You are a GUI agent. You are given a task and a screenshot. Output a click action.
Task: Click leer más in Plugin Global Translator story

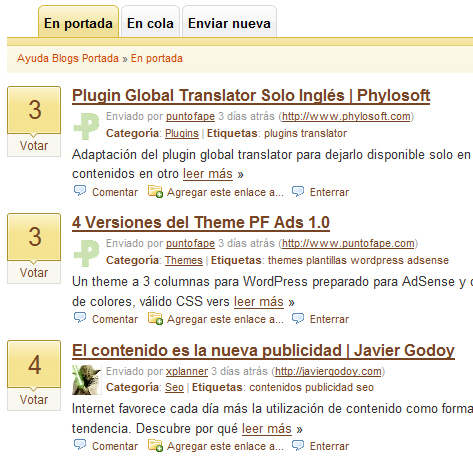[x=208, y=174]
